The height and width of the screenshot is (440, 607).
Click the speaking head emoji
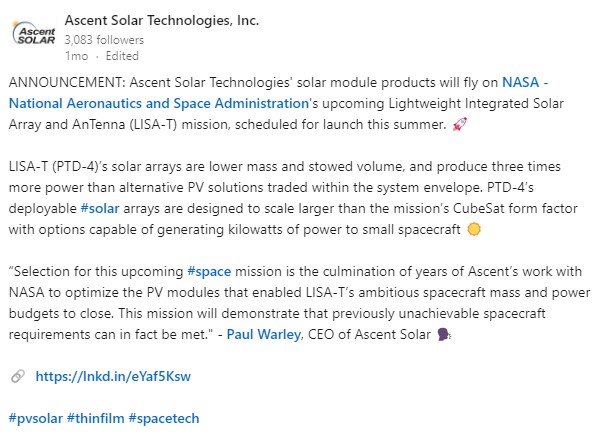(444, 334)
